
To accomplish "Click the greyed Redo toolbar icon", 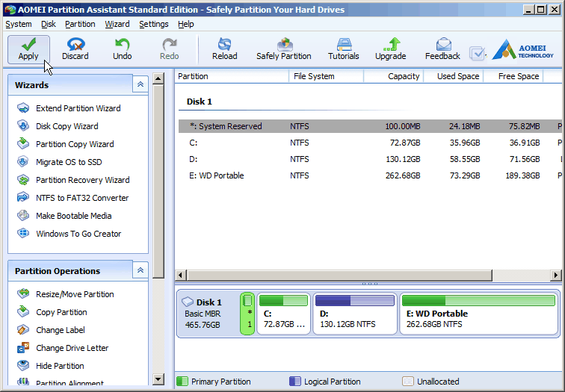I will coord(170,49).
